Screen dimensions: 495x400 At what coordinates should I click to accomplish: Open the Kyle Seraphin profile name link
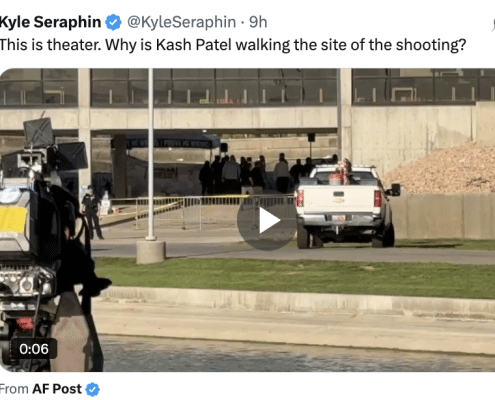(x=50, y=22)
